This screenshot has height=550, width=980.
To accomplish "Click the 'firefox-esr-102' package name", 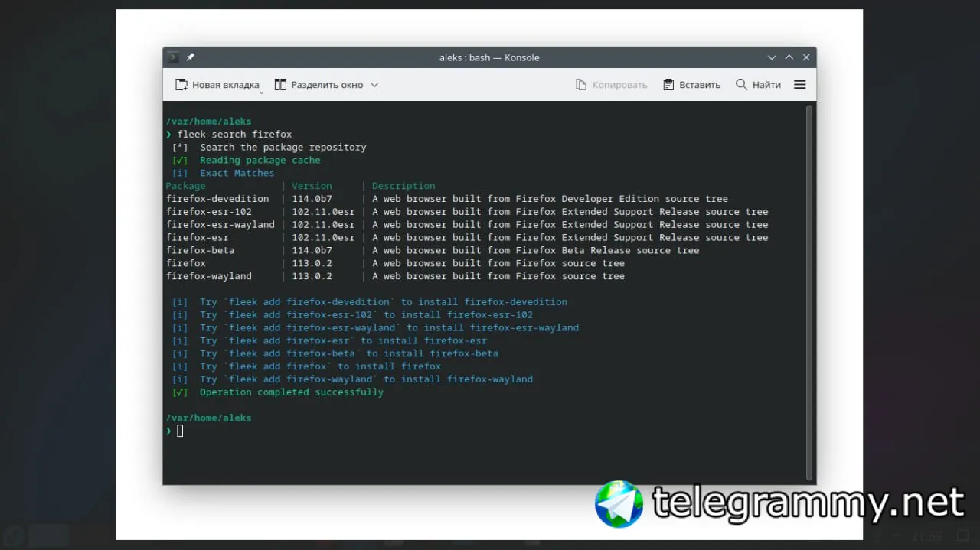I will (x=208, y=212).
